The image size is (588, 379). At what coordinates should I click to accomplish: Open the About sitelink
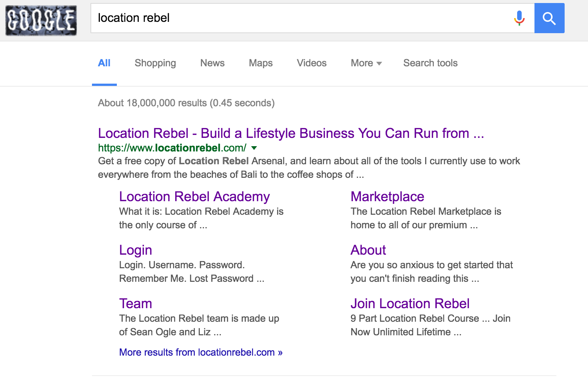pyautogui.click(x=368, y=250)
